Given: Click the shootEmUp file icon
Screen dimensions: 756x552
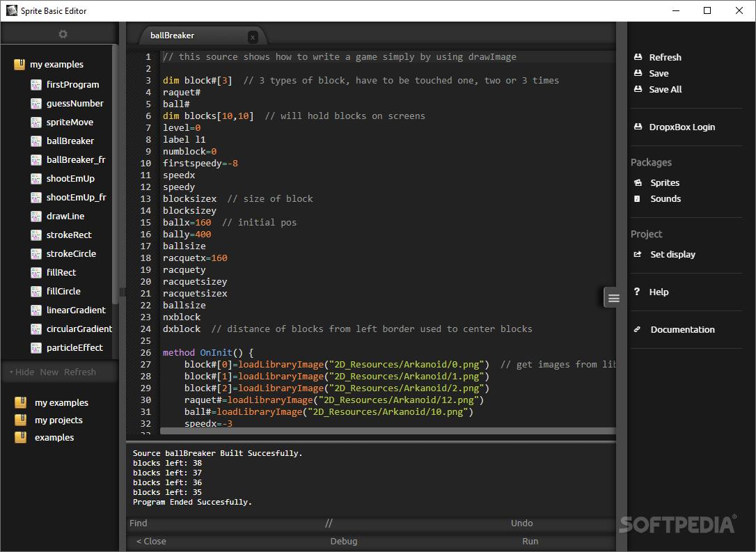Looking at the screenshot, I should point(36,179).
